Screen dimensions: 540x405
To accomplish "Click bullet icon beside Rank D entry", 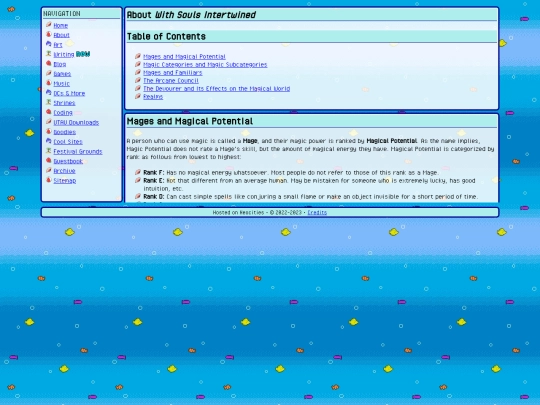I will pyautogui.click(x=138, y=196).
